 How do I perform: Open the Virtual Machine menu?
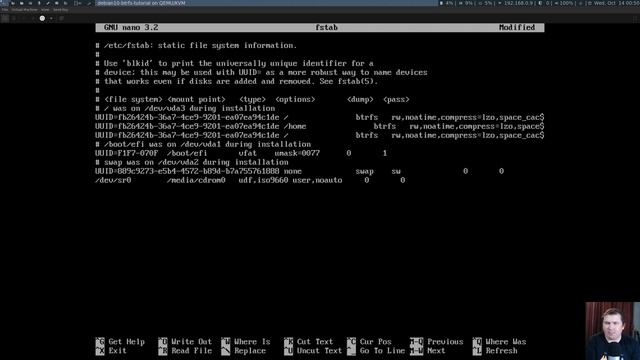[24, 10]
